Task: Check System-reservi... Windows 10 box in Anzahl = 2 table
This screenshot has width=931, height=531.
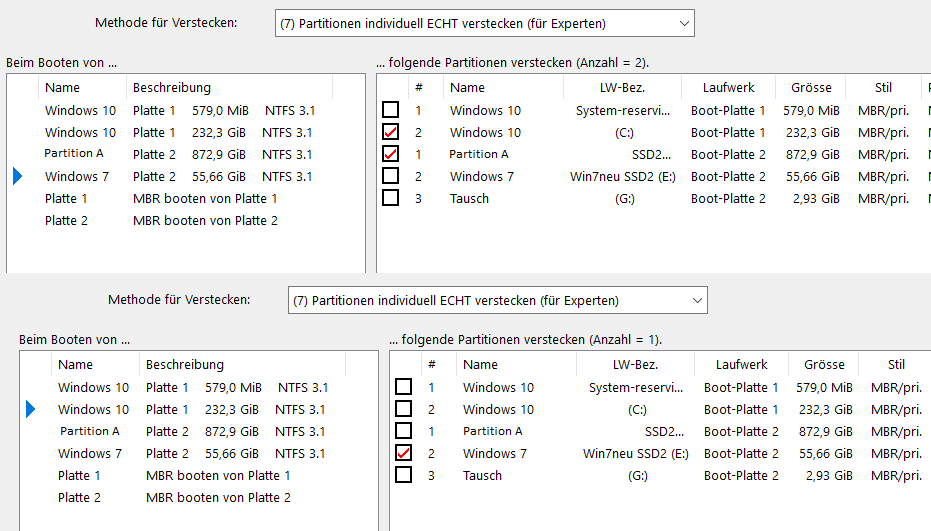Action: 391,110
